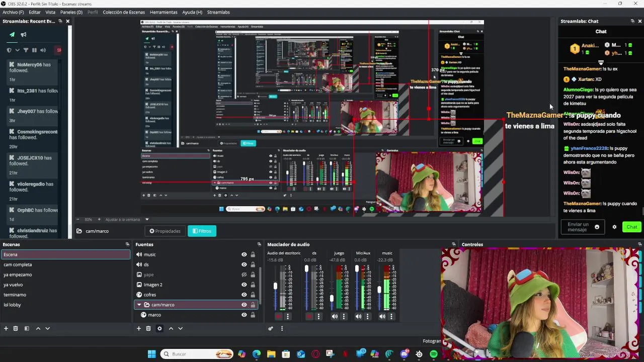Screen dimensions: 644x362
Task: Open the Streamlabs menu
Action: click(x=218, y=12)
